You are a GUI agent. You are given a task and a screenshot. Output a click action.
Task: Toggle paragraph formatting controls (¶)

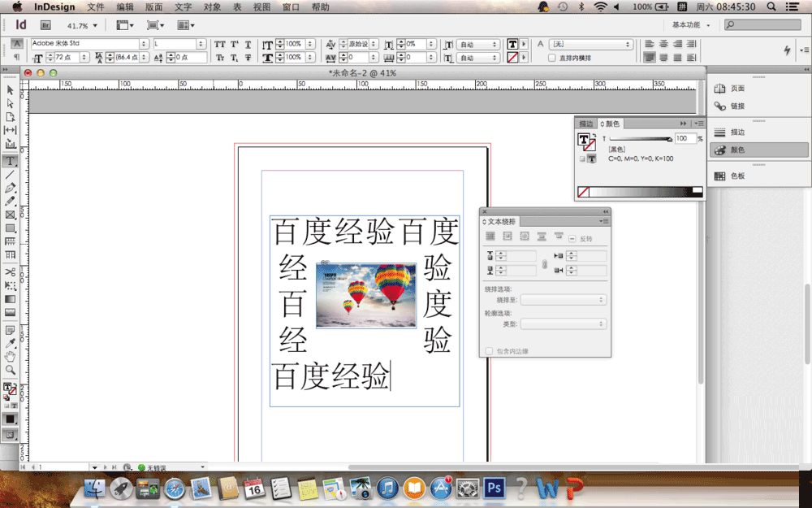pos(17,57)
